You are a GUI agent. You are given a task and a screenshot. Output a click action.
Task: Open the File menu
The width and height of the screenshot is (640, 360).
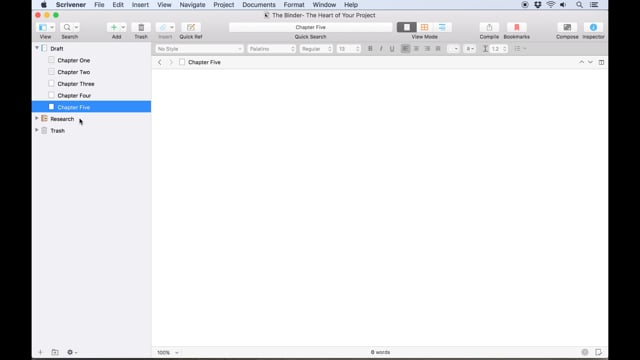[99, 5]
